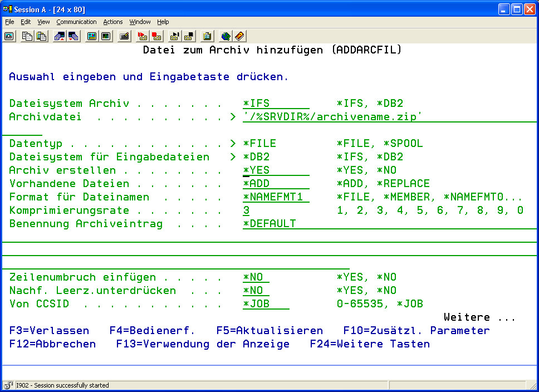Open keyboard remap with the keyboard icon
This screenshot has width=539, height=392.
(124, 36)
